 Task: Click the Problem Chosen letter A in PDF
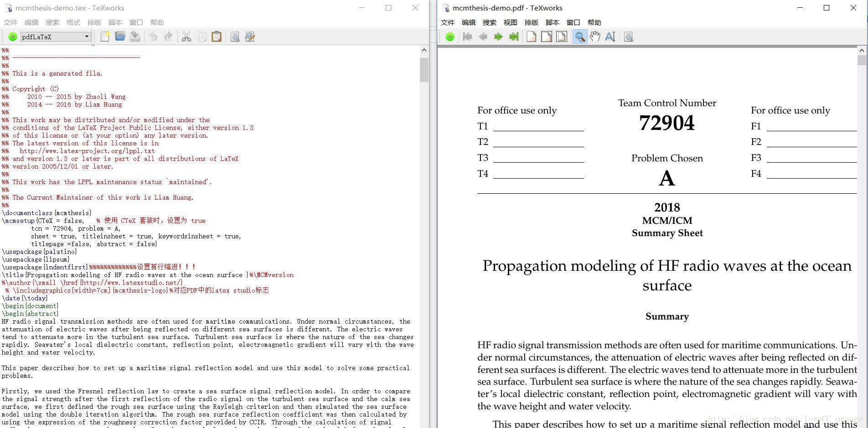(667, 178)
